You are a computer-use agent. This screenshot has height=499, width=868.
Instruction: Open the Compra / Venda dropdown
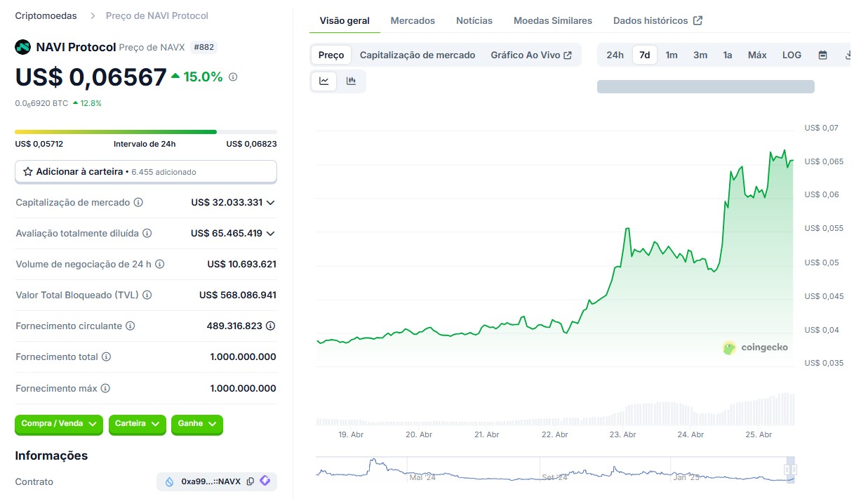click(59, 424)
